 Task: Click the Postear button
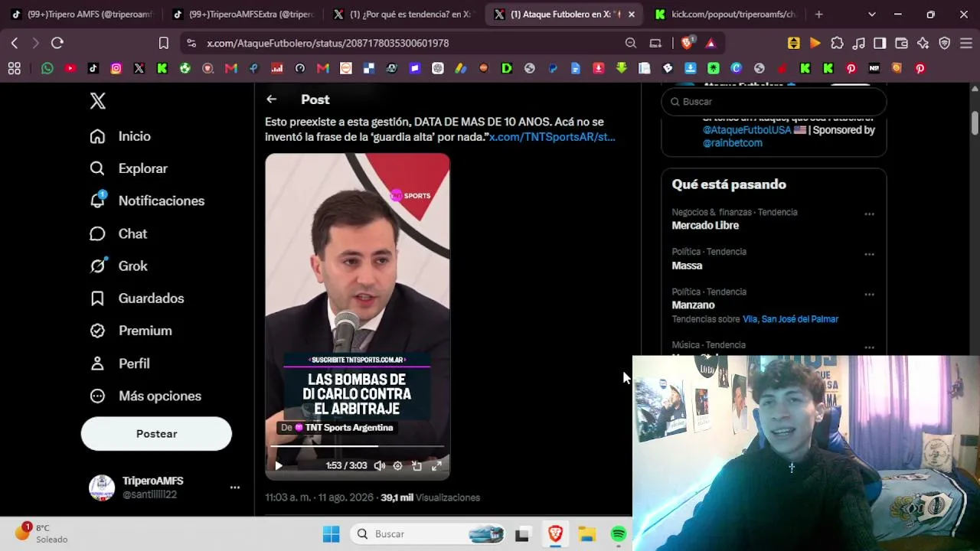point(156,434)
